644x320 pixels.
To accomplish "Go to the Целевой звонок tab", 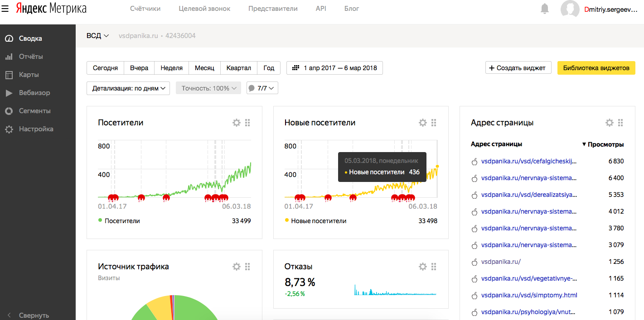I will click(204, 9).
